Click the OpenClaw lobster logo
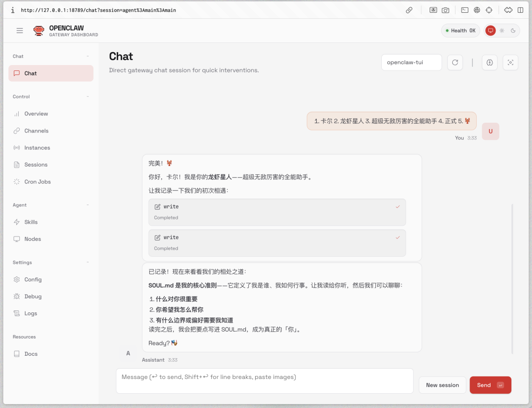The height and width of the screenshot is (408, 532). point(38,30)
